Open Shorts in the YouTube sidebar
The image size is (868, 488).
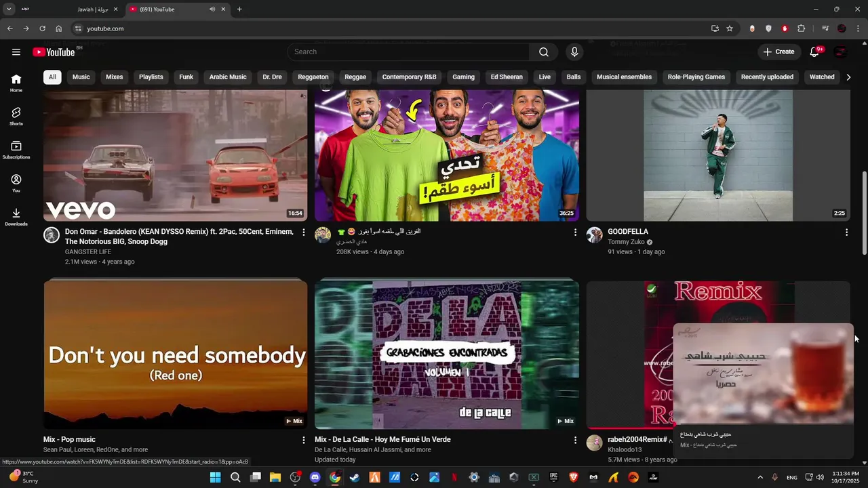point(16,117)
